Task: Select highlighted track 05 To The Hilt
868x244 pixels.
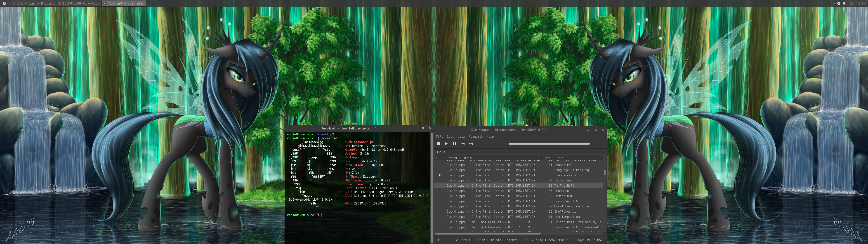Action: coord(518,185)
